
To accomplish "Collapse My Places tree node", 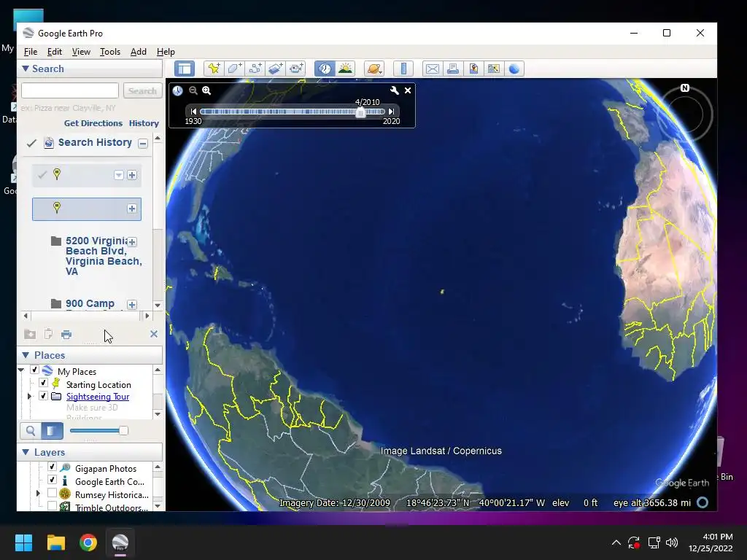I will [21, 370].
